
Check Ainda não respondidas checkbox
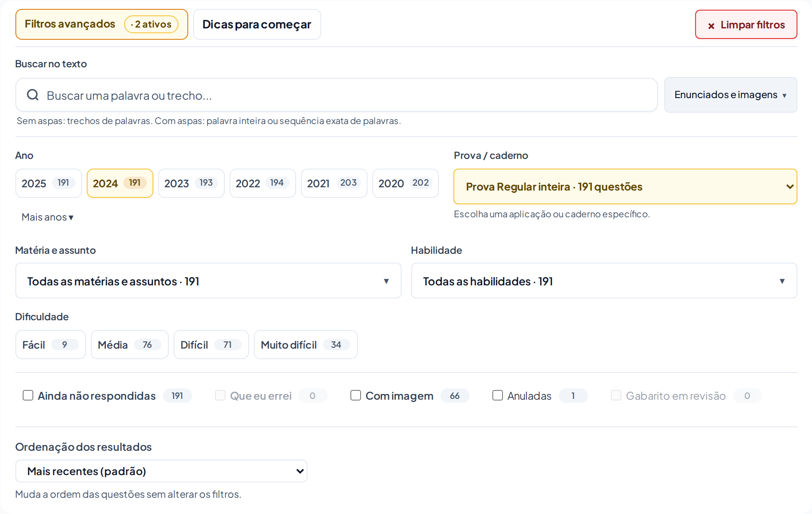click(x=28, y=395)
